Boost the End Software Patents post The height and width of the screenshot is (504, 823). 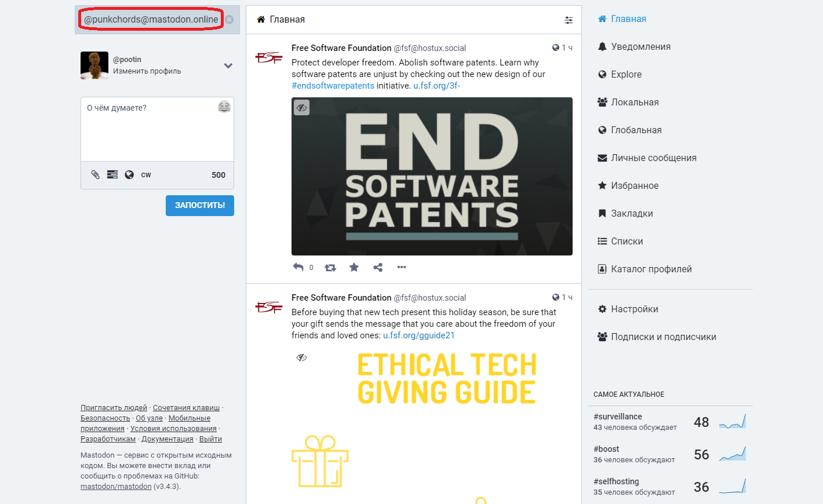330,267
